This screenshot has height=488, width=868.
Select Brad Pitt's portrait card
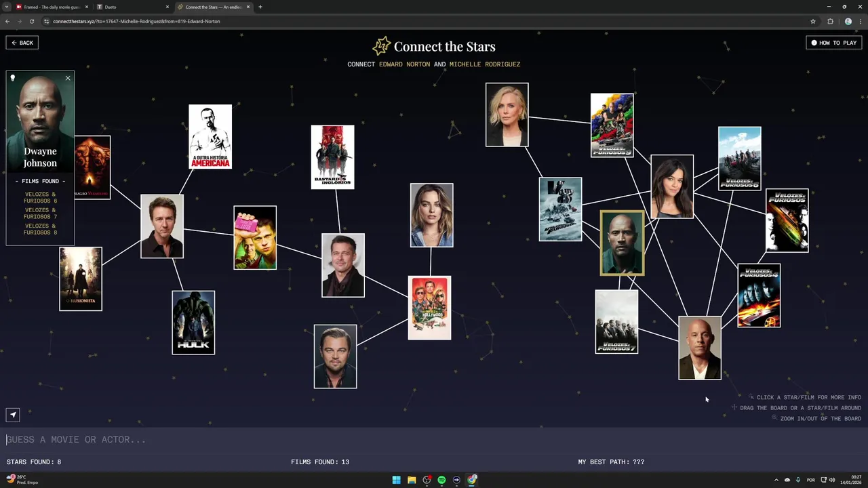click(x=343, y=266)
